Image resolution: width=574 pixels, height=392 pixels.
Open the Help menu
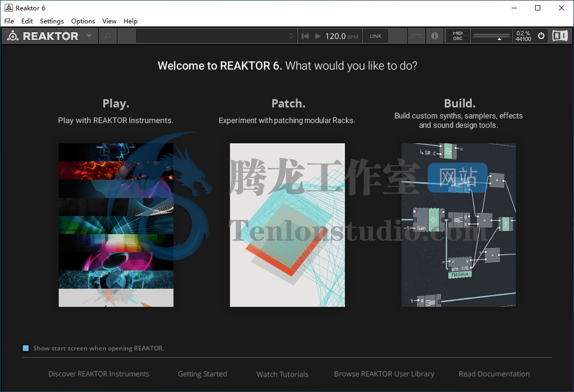click(x=130, y=21)
